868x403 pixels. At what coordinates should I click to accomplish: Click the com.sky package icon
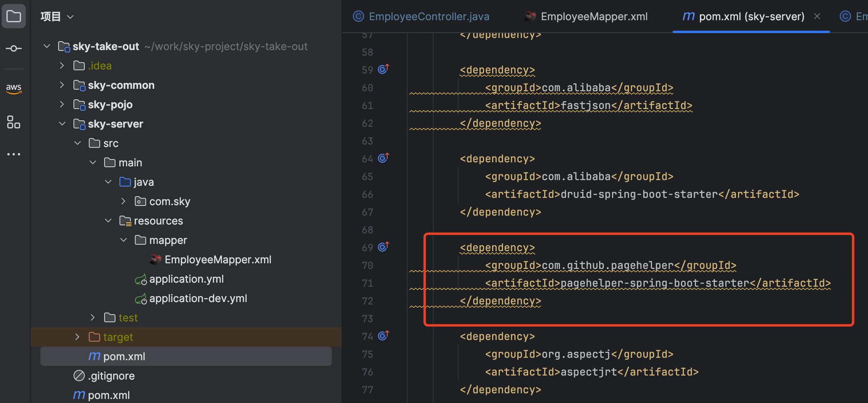point(140,201)
